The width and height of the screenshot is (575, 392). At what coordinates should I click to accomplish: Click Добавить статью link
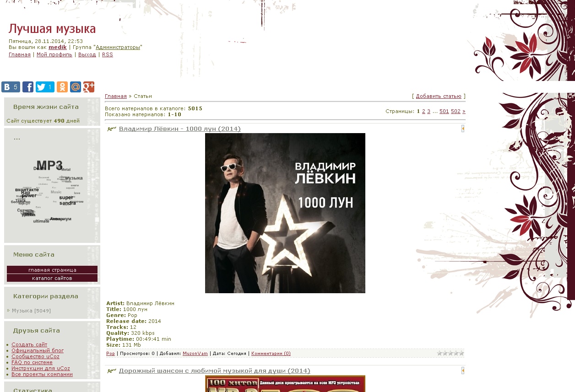click(439, 96)
